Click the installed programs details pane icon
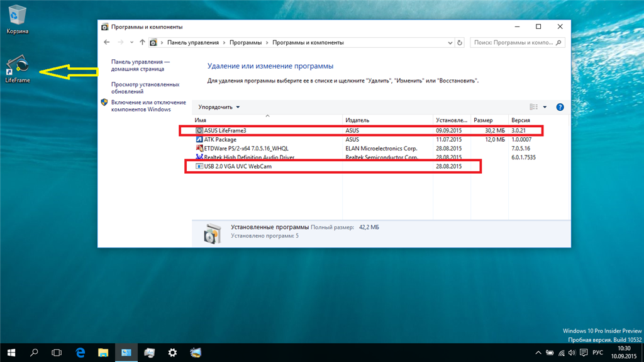 212,234
